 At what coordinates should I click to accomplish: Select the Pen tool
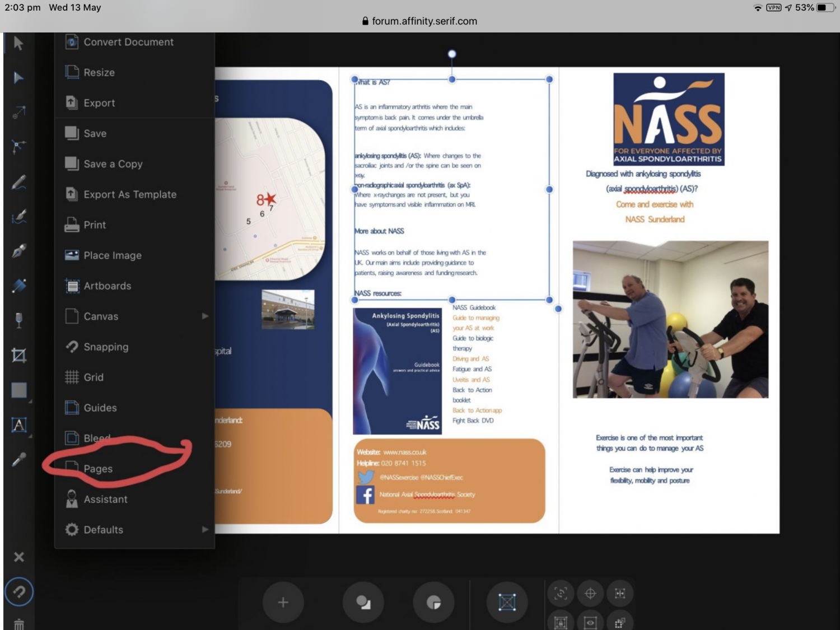pyautogui.click(x=18, y=251)
